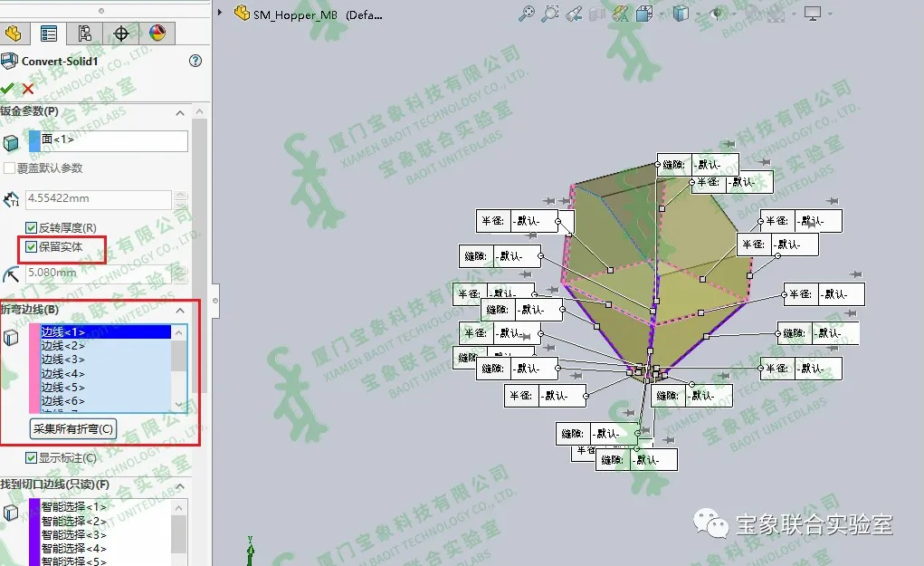Select 边线<2> in the bend edges list

point(106,346)
